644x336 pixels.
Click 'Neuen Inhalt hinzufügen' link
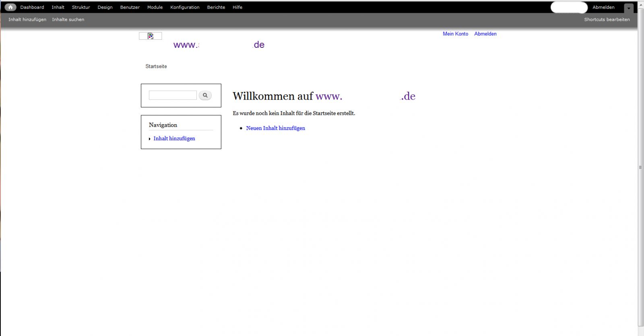point(275,128)
